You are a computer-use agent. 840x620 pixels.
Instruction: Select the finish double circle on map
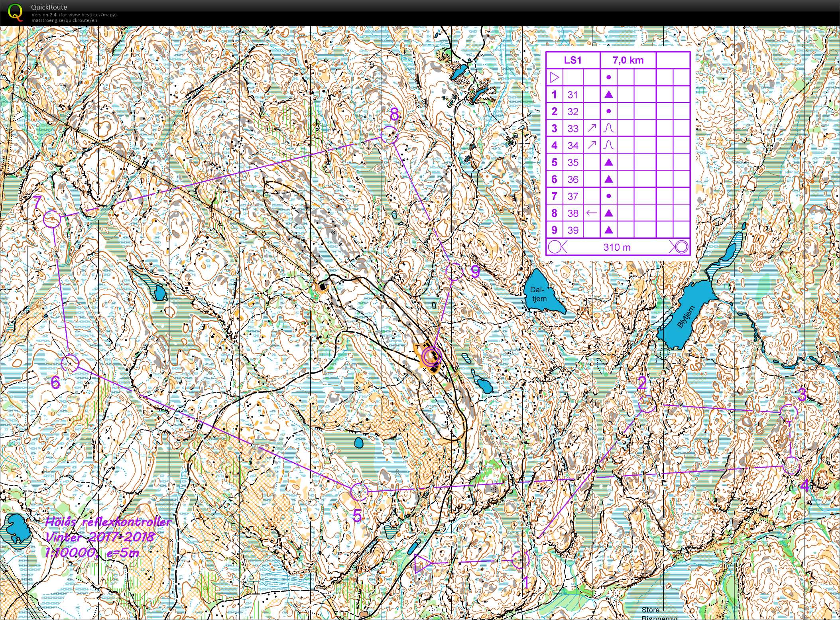pos(431,356)
